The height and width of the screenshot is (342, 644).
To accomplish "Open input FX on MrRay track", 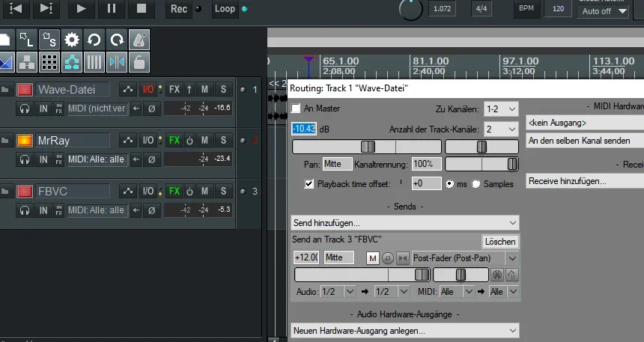I will tap(58, 159).
